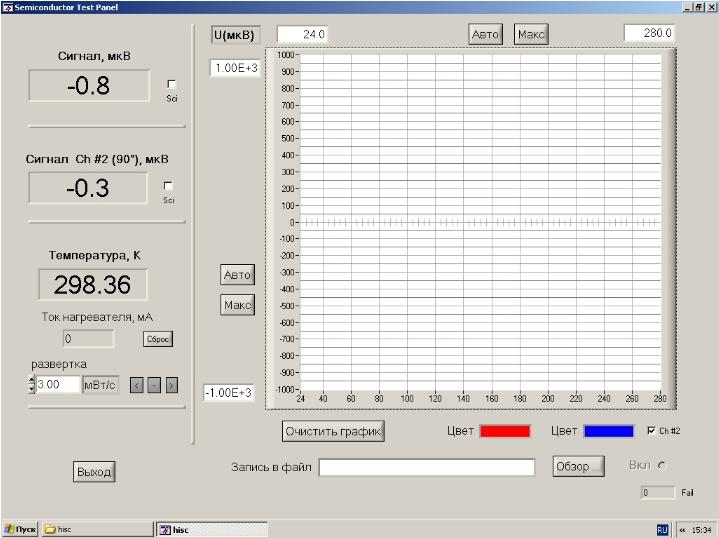Click the Сброс reset button
719x538 pixels.
pos(158,339)
